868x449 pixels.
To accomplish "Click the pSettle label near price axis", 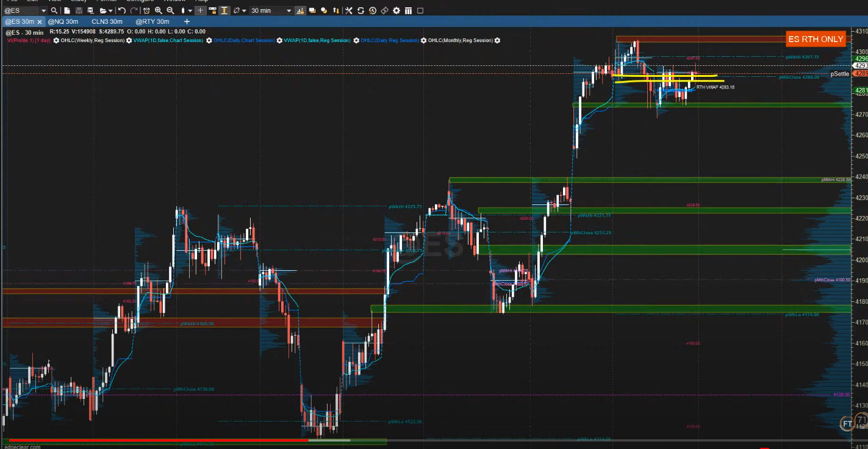I will point(839,74).
